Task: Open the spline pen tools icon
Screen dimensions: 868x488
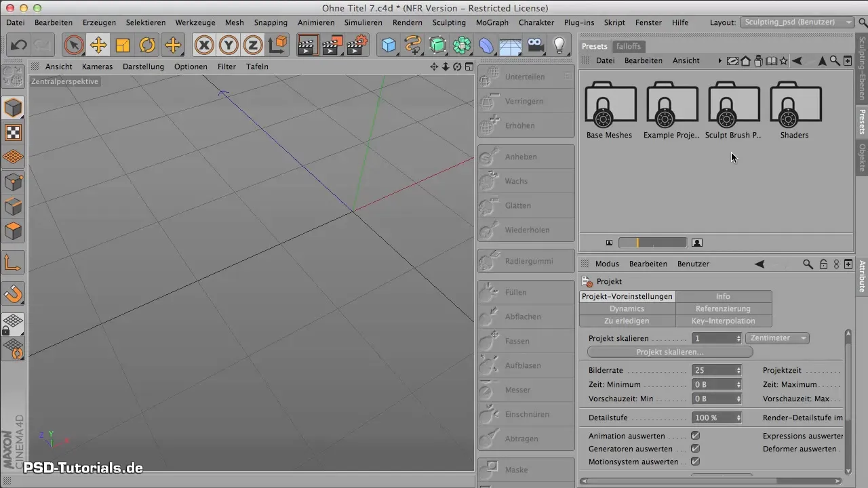Action: 413,45
